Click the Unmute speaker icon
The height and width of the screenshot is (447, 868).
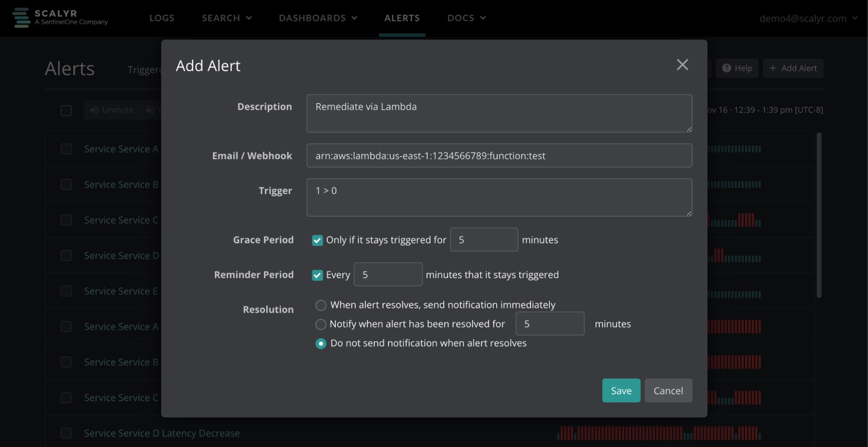[94, 110]
